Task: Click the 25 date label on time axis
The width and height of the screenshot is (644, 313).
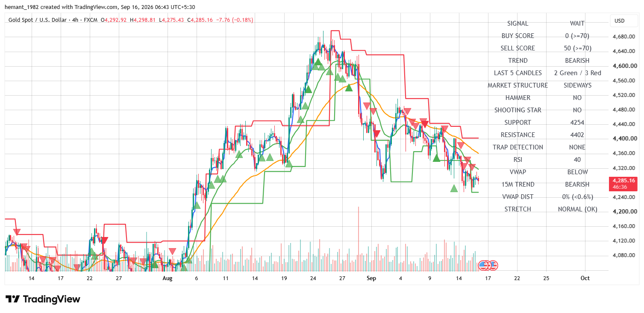Action: [546, 278]
